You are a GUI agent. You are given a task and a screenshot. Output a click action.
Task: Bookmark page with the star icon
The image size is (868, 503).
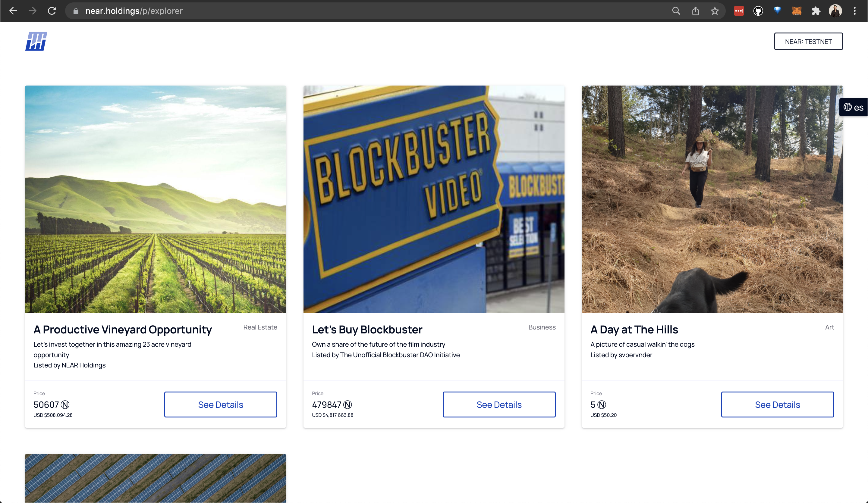click(x=715, y=11)
